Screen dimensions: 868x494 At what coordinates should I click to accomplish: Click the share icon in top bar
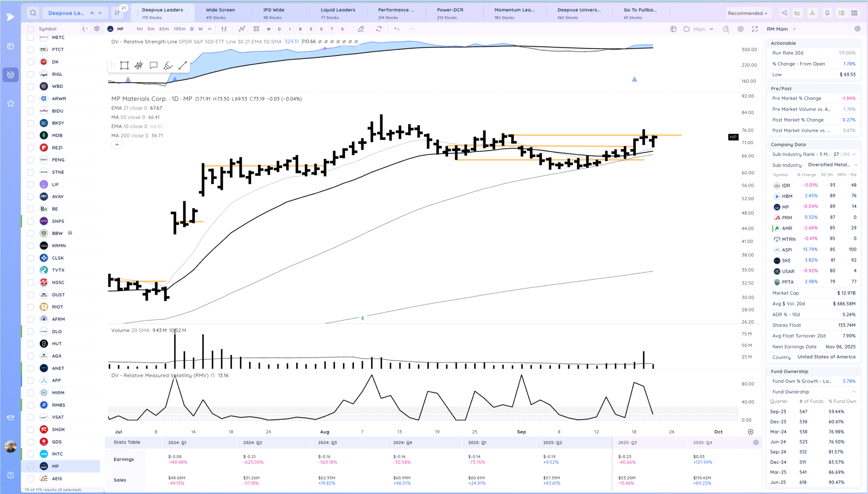[x=785, y=13]
